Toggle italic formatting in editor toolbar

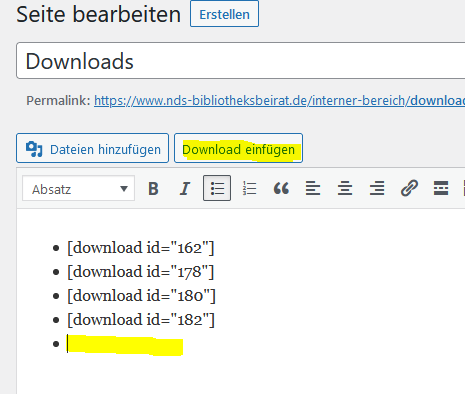(x=185, y=189)
